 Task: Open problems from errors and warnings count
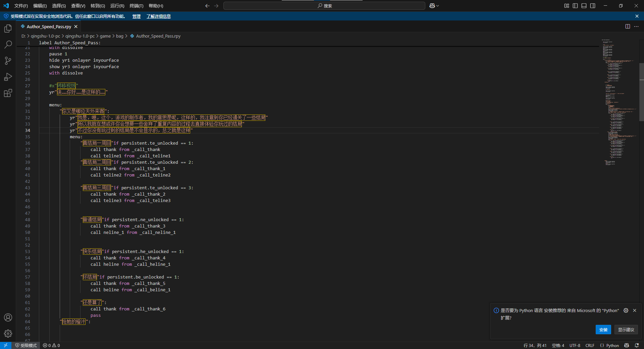coord(51,345)
